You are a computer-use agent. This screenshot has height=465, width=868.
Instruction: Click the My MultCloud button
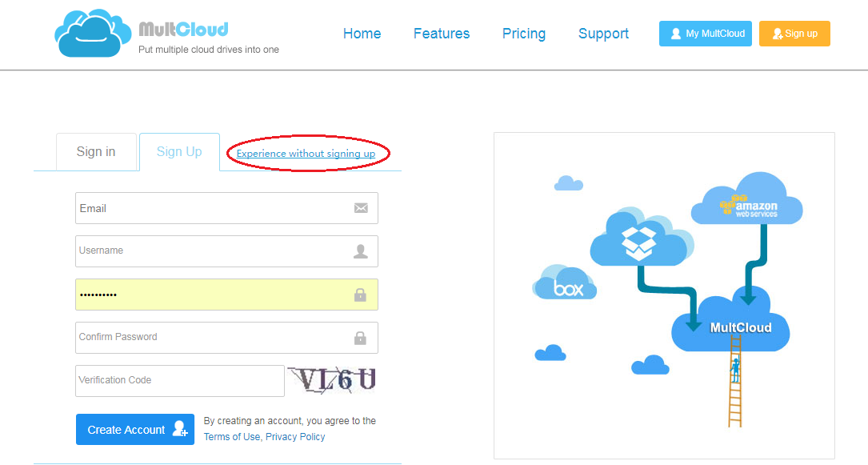point(706,34)
